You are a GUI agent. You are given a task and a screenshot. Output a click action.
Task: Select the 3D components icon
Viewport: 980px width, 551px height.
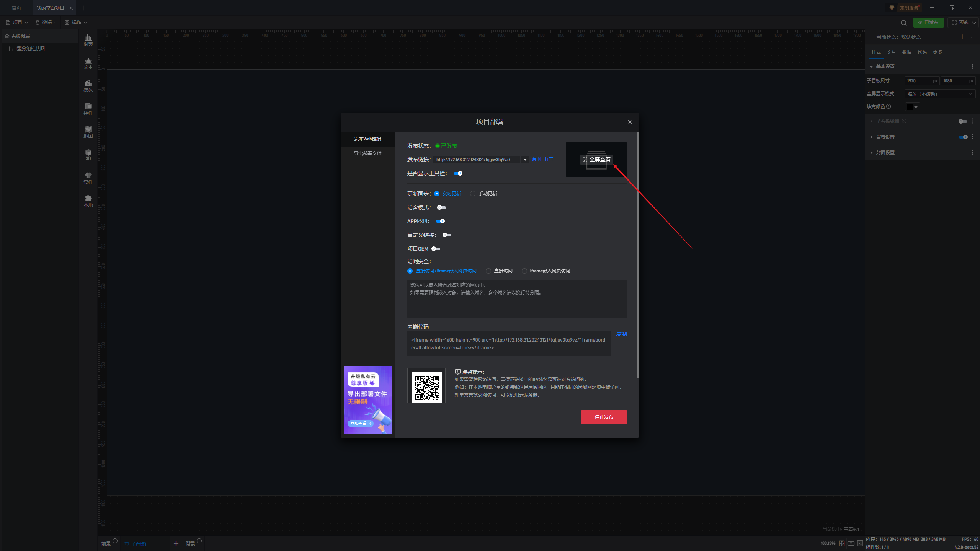click(x=88, y=155)
